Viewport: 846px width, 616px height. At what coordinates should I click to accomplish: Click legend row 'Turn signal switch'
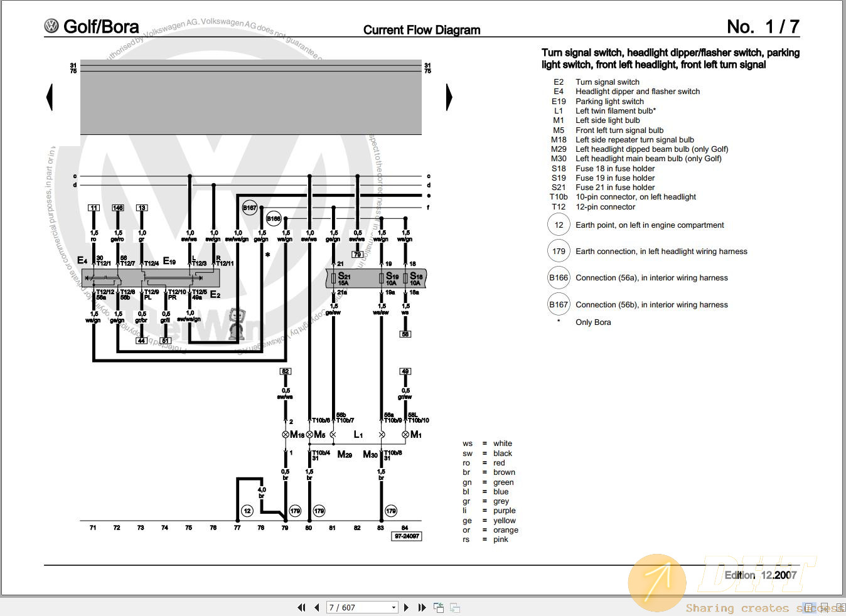click(608, 82)
